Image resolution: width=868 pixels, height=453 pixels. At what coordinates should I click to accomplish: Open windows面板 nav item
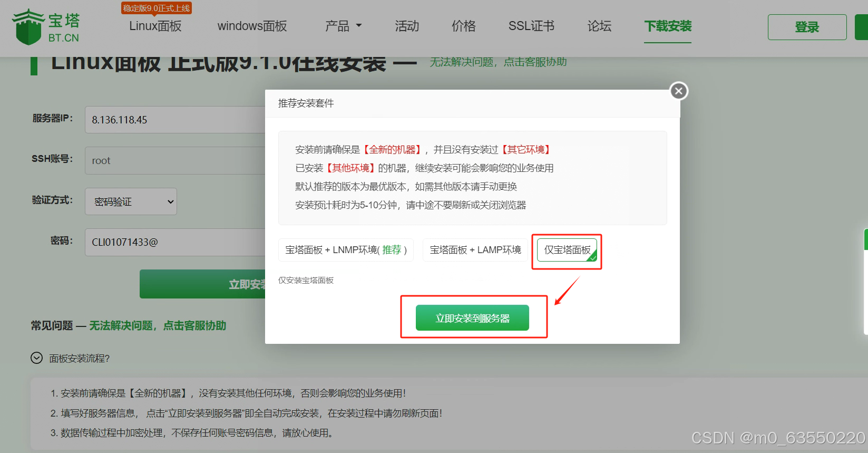252,26
